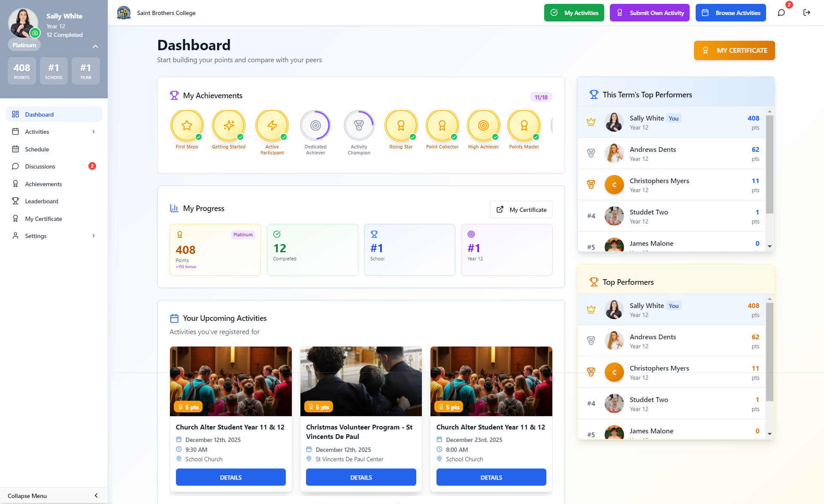The height and width of the screenshot is (504, 824).
Task: Open December 23rd Church Alter activity image
Action: (491, 381)
